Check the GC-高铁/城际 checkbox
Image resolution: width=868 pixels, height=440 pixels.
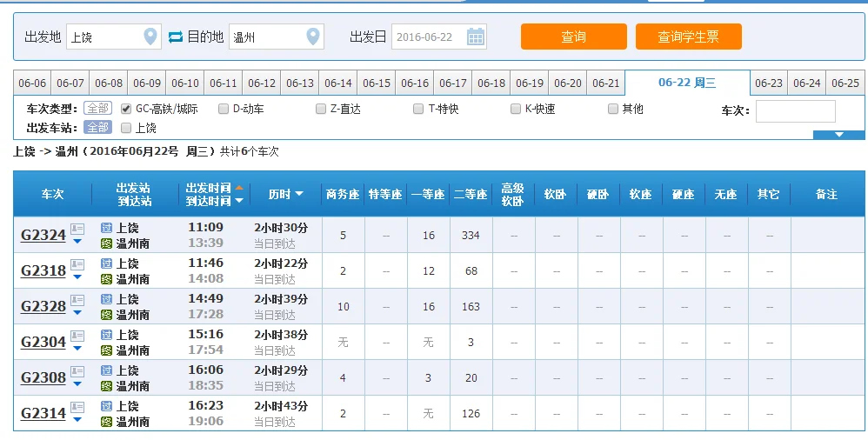[x=126, y=109]
